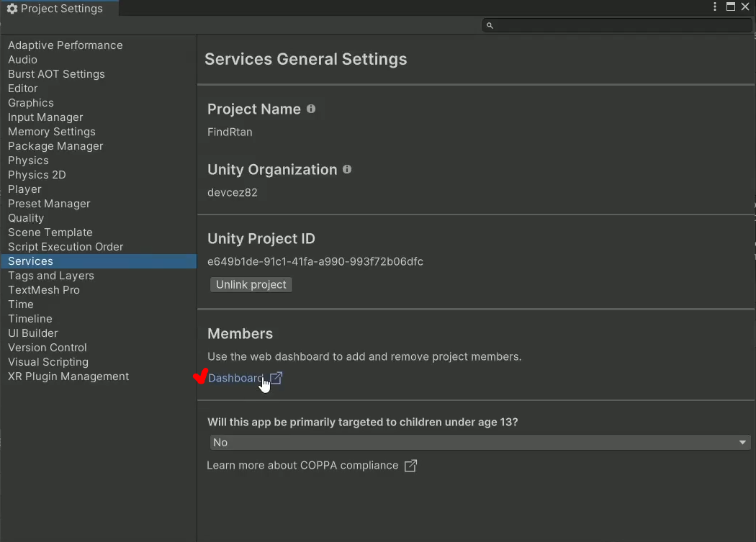Open the children under 13 dropdown

(480, 443)
